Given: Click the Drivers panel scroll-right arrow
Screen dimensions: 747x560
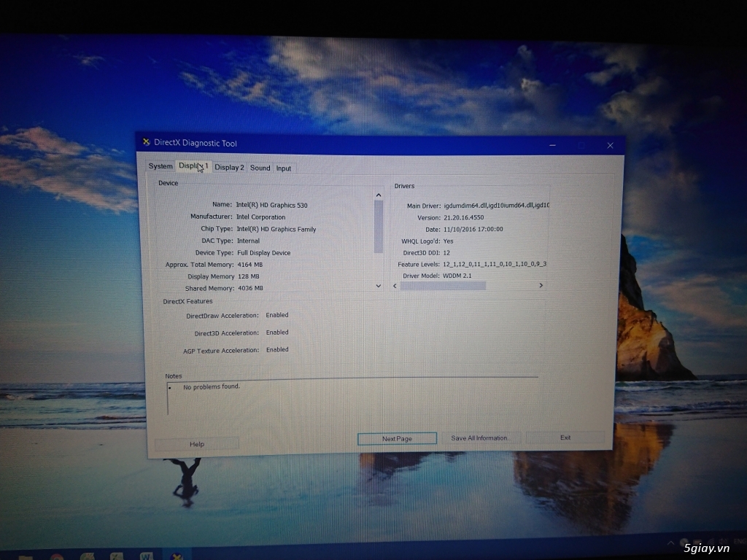Looking at the screenshot, I should pyautogui.click(x=541, y=285).
